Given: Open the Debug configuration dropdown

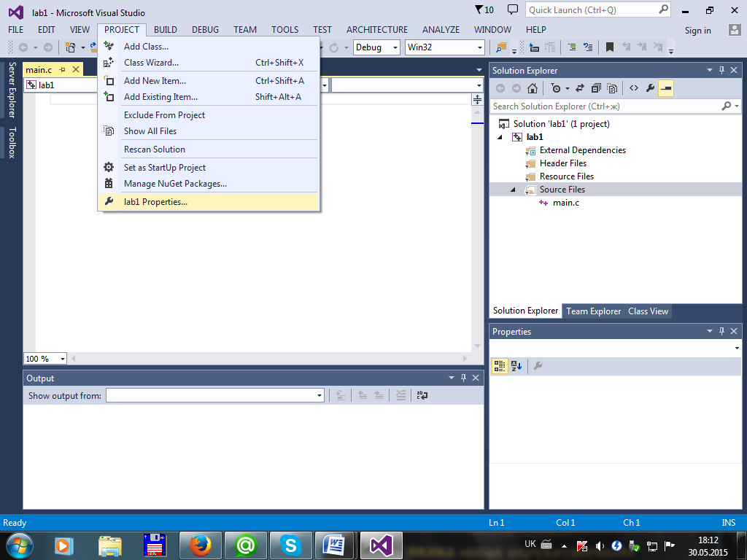Looking at the screenshot, I should (x=395, y=47).
